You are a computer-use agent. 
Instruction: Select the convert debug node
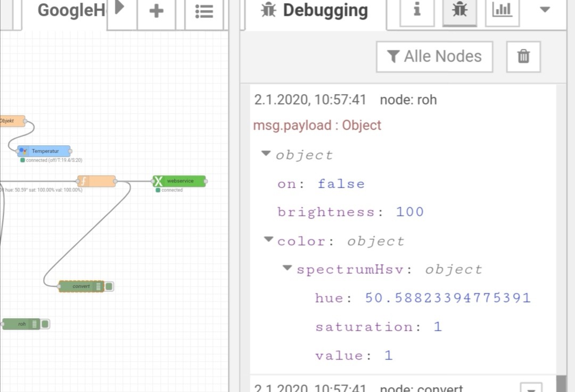pos(81,287)
